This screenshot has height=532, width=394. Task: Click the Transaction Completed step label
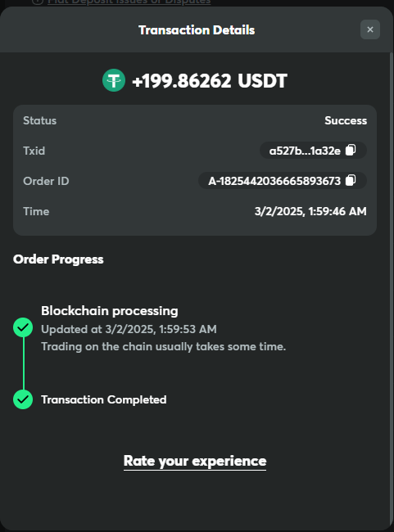coord(104,399)
